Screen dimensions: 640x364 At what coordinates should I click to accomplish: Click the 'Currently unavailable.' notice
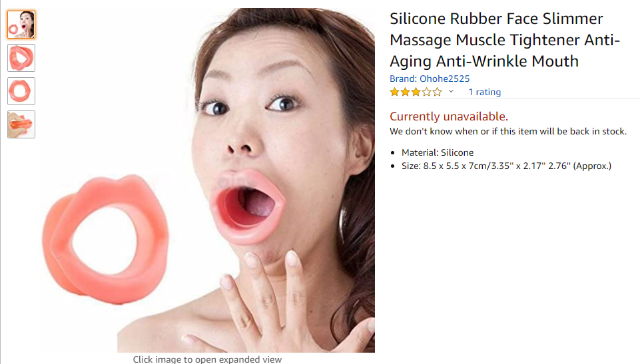449,116
